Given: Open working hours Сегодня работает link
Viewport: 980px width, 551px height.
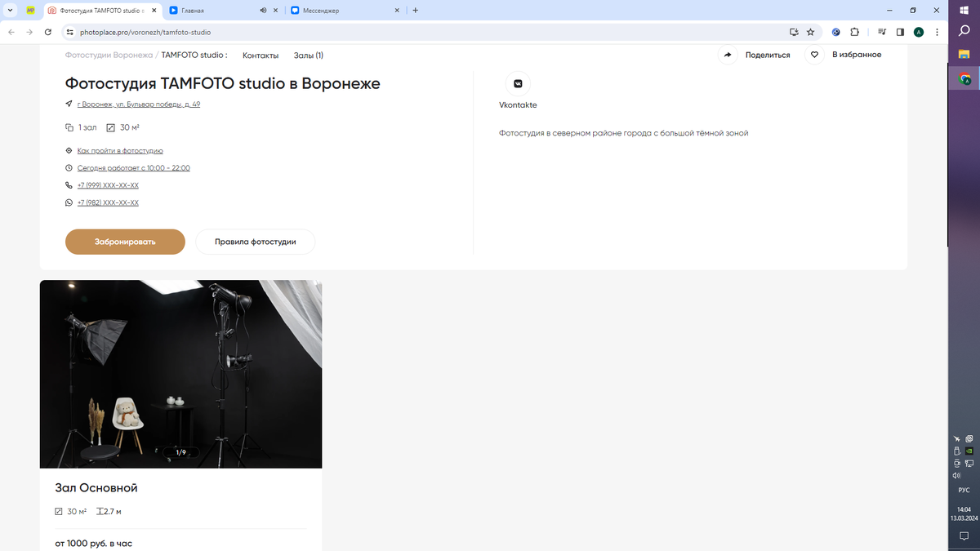Looking at the screenshot, I should pyautogui.click(x=134, y=168).
